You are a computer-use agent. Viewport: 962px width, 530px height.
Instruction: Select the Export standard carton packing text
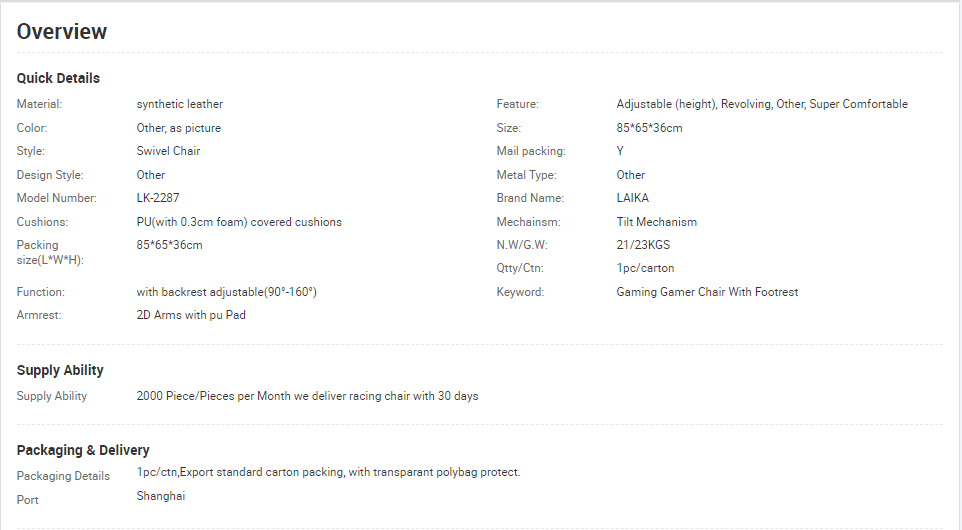tap(262, 472)
